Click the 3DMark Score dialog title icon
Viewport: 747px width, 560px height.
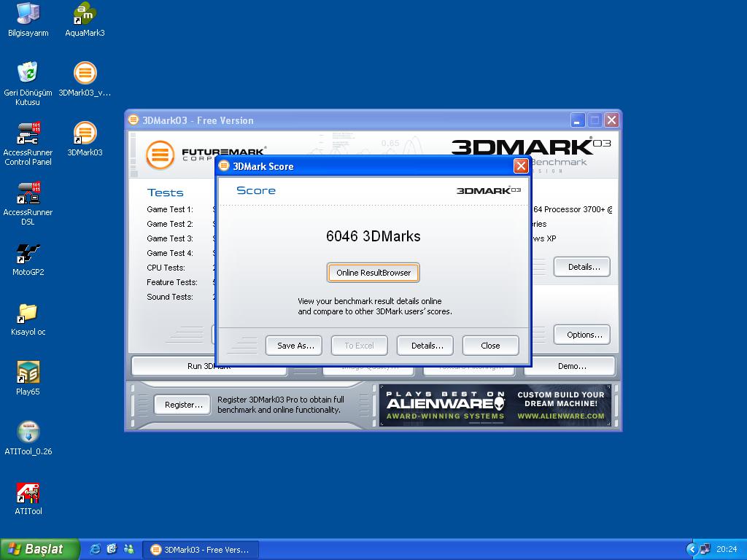pyautogui.click(x=224, y=166)
